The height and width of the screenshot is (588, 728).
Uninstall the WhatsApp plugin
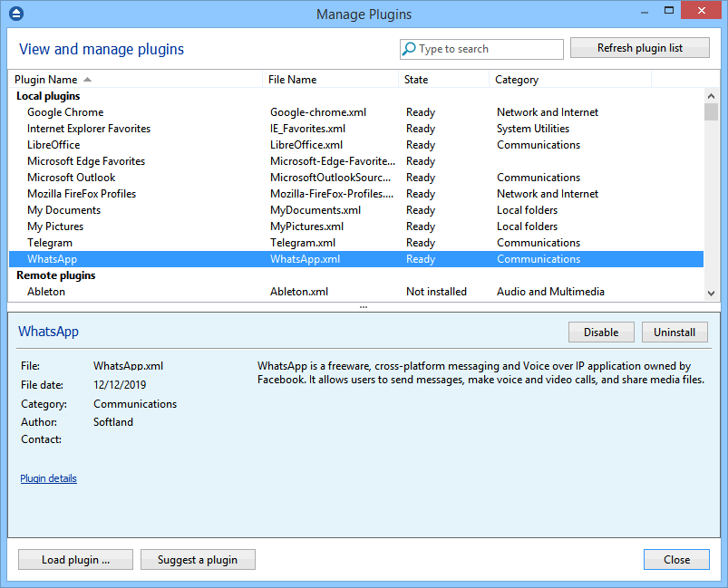pyautogui.click(x=675, y=333)
